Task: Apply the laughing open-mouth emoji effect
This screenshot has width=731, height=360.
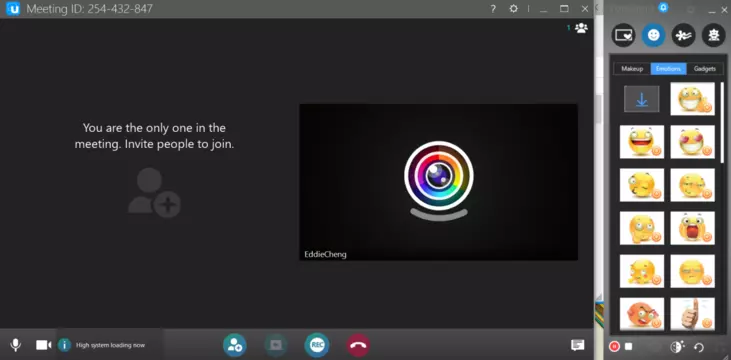Action: 642,142
